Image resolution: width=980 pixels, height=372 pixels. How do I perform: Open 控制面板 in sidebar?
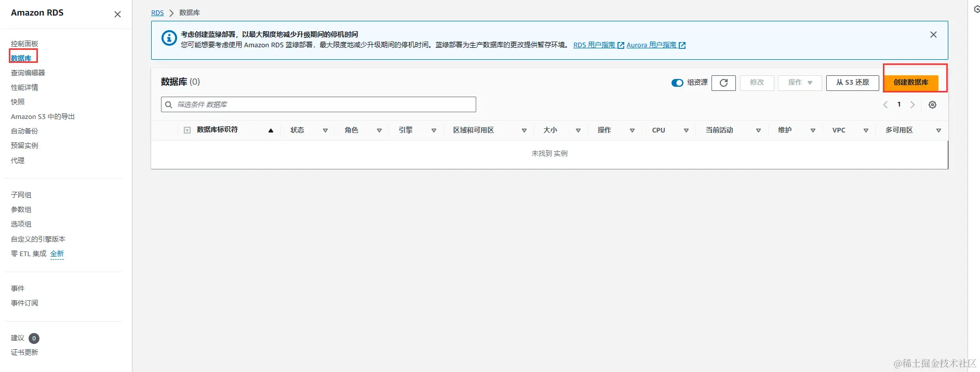[24, 44]
